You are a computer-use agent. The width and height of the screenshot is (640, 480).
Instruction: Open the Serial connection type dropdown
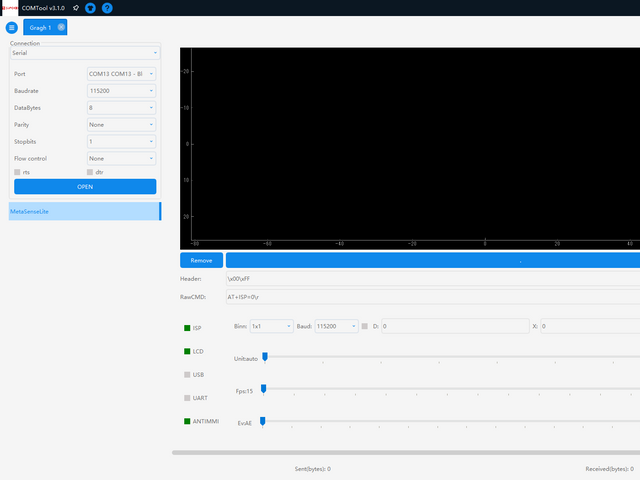pos(84,53)
